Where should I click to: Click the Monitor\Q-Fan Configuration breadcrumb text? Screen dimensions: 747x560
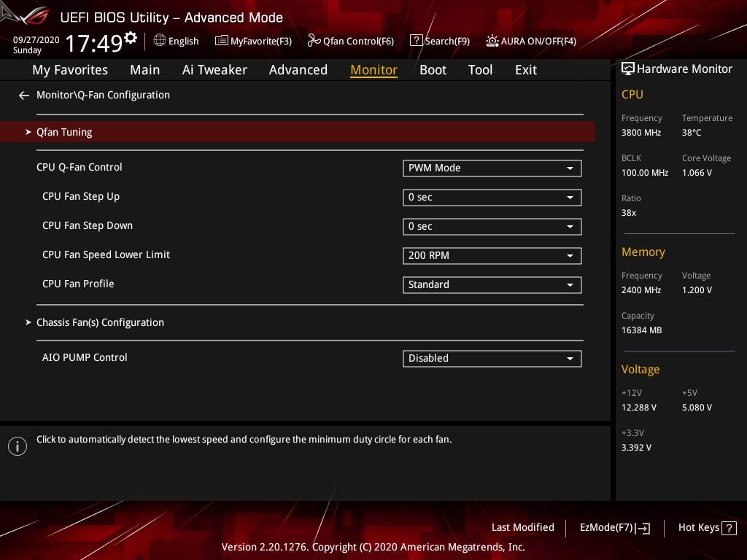coord(103,96)
